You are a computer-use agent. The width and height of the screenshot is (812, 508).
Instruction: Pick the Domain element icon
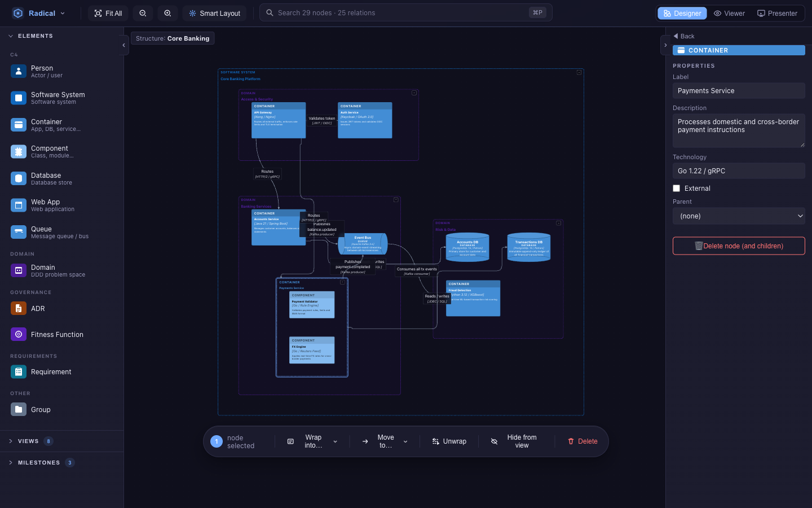coord(19,270)
